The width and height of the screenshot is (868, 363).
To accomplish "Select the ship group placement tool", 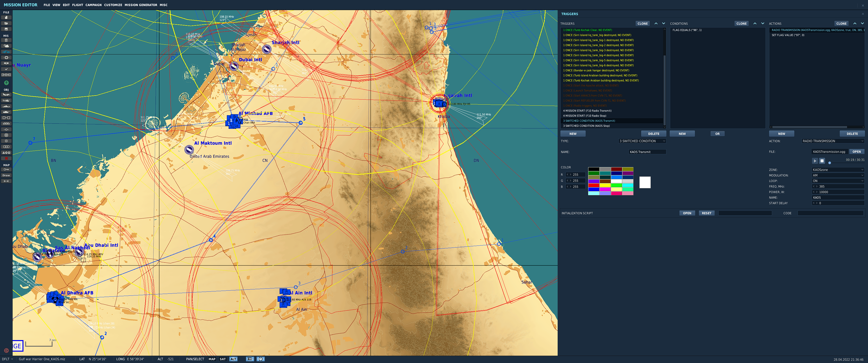I will click(x=6, y=106).
